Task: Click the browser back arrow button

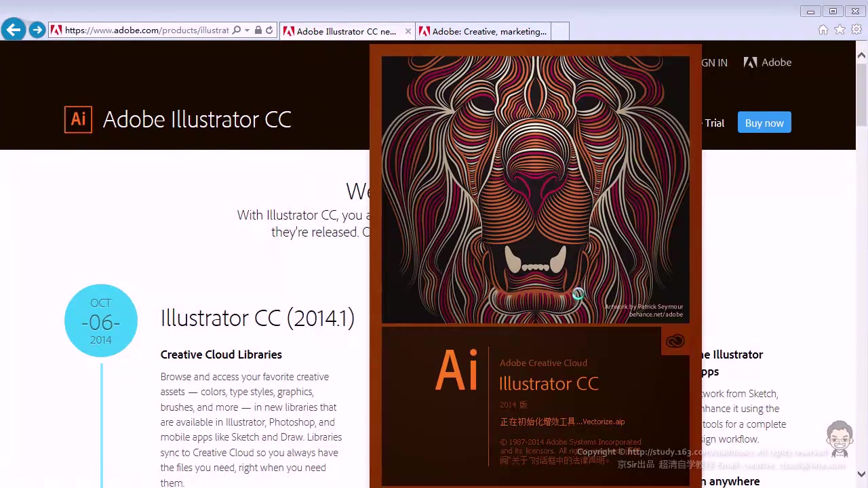Action: [x=14, y=30]
